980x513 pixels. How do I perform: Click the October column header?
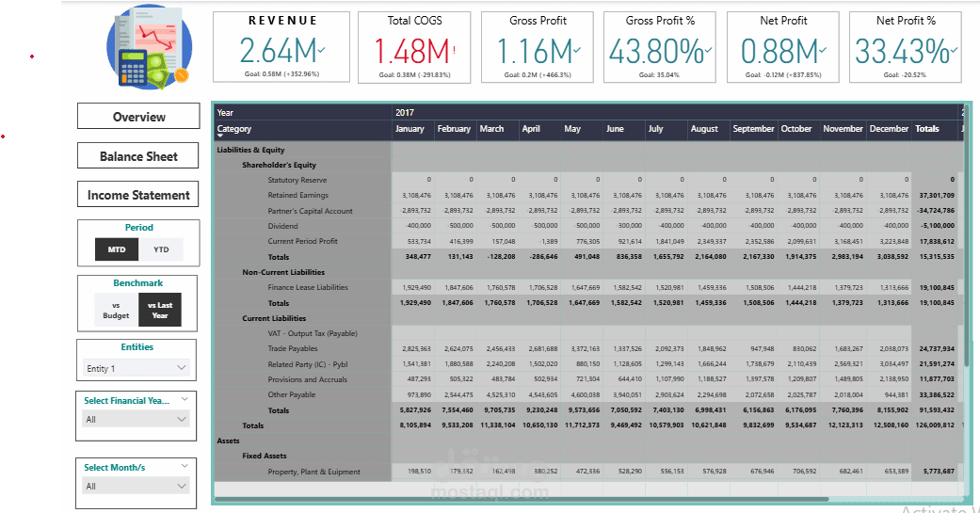coord(796,129)
